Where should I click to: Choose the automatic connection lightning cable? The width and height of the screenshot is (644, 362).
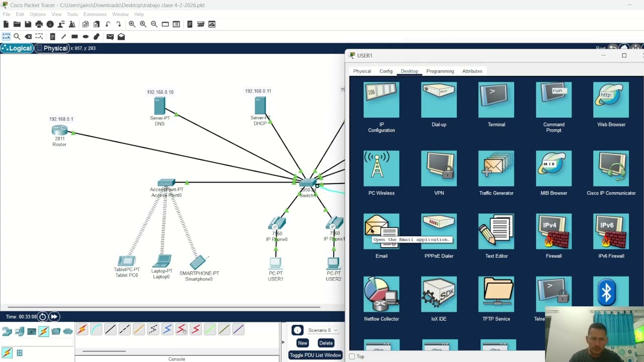[82, 330]
